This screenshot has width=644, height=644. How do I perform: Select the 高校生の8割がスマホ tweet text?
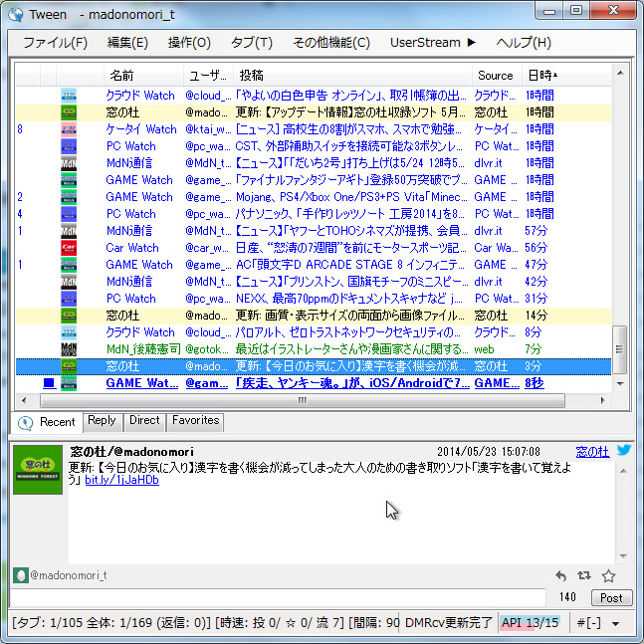348,129
